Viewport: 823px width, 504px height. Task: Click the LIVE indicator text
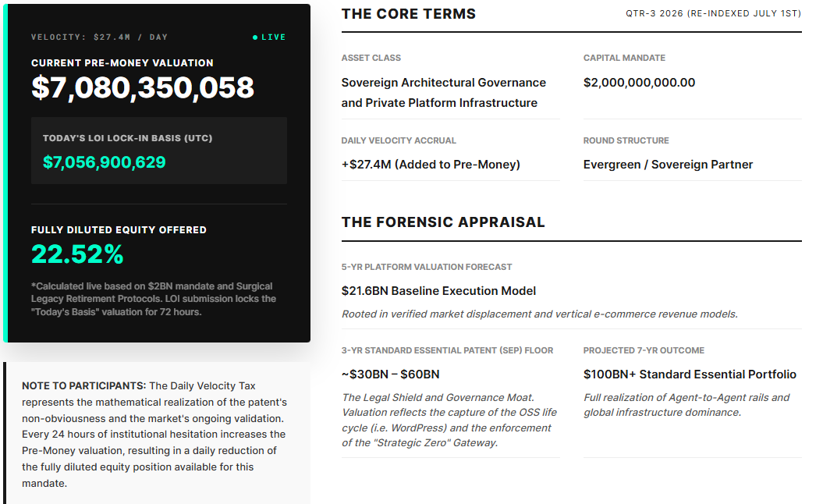(x=274, y=37)
